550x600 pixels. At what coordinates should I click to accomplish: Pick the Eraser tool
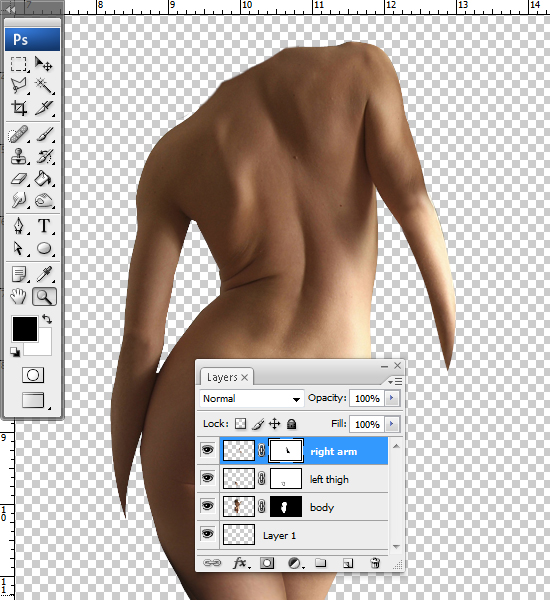coord(19,179)
